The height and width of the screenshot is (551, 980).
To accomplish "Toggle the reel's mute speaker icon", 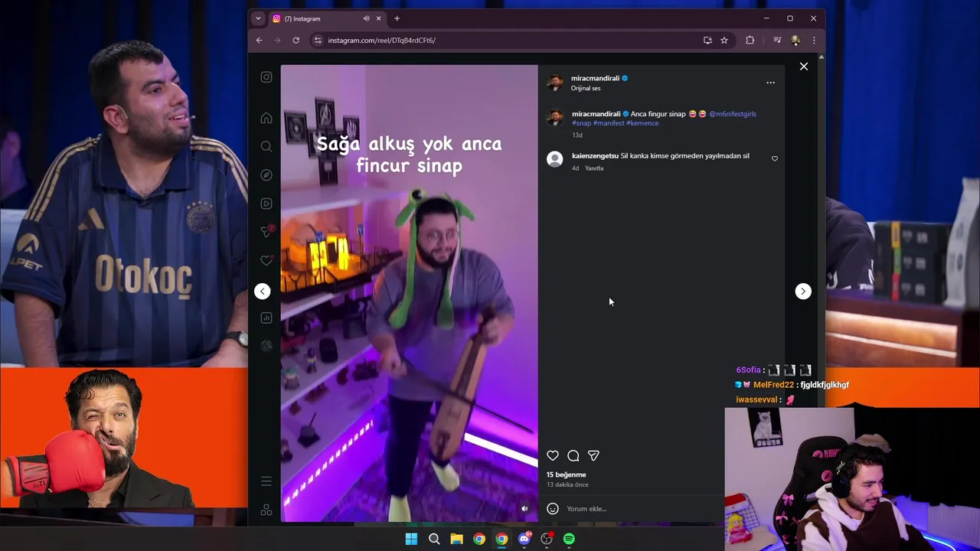I will (x=524, y=509).
